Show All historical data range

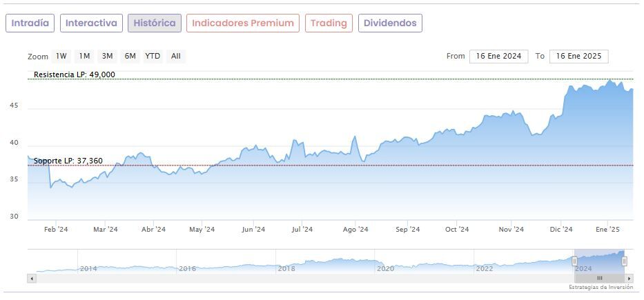click(176, 56)
